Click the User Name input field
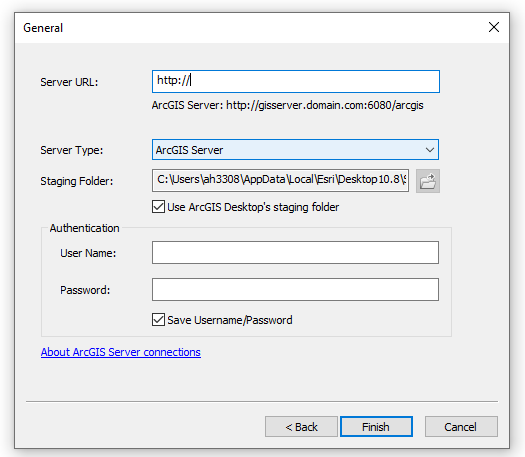 point(295,252)
